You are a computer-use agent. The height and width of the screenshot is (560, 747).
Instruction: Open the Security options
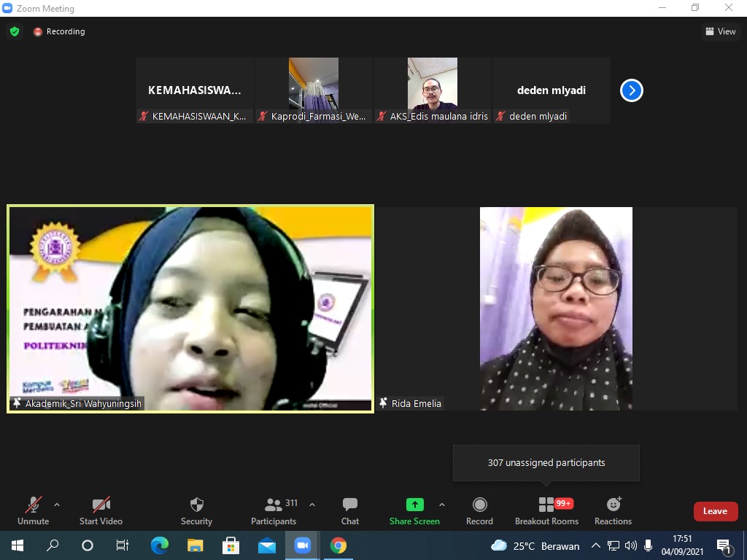(196, 511)
